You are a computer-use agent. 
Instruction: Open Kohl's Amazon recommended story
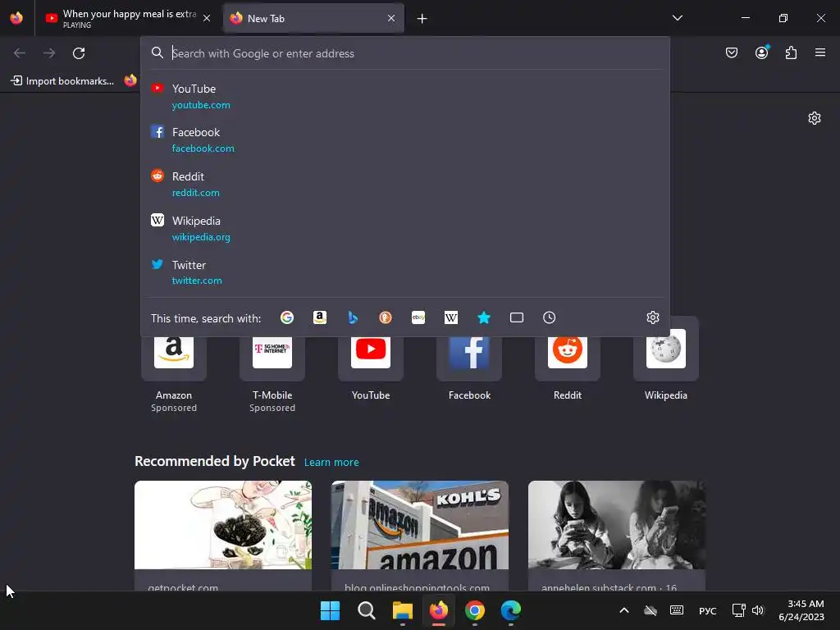click(x=420, y=536)
